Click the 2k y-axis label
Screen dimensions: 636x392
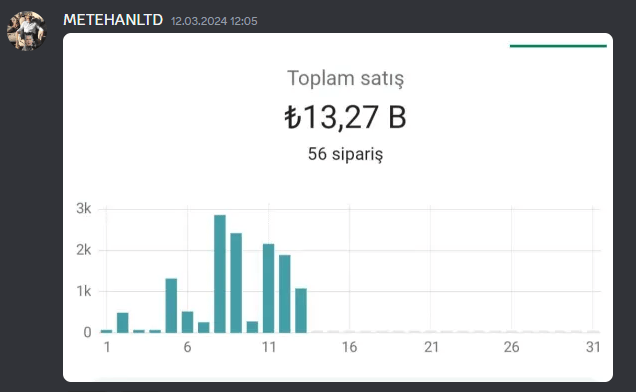click(84, 250)
